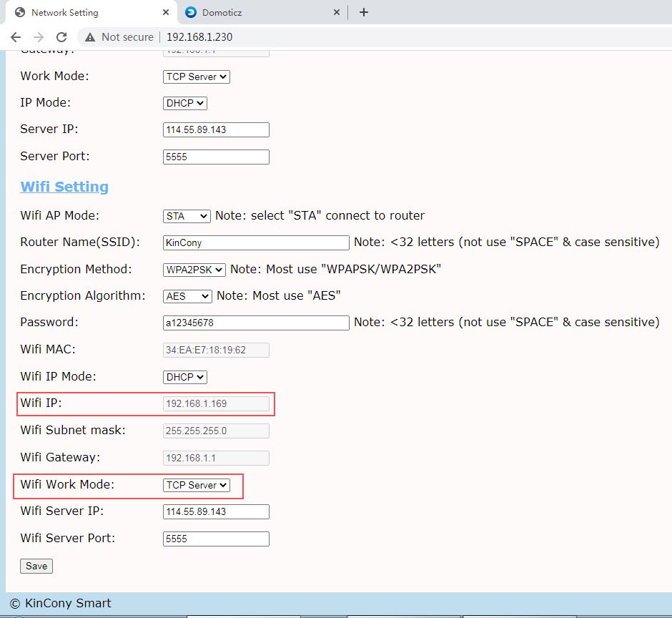Close the Domoticz tab
Image resolution: width=672 pixels, height=618 pixels.
(x=337, y=12)
